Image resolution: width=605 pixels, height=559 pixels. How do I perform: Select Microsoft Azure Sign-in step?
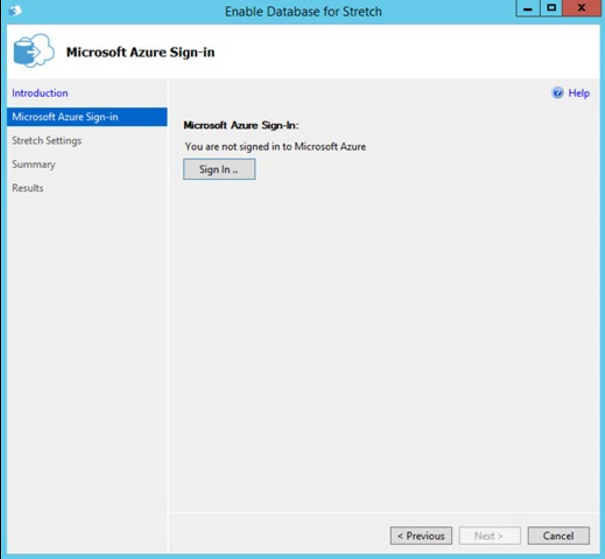point(87,117)
